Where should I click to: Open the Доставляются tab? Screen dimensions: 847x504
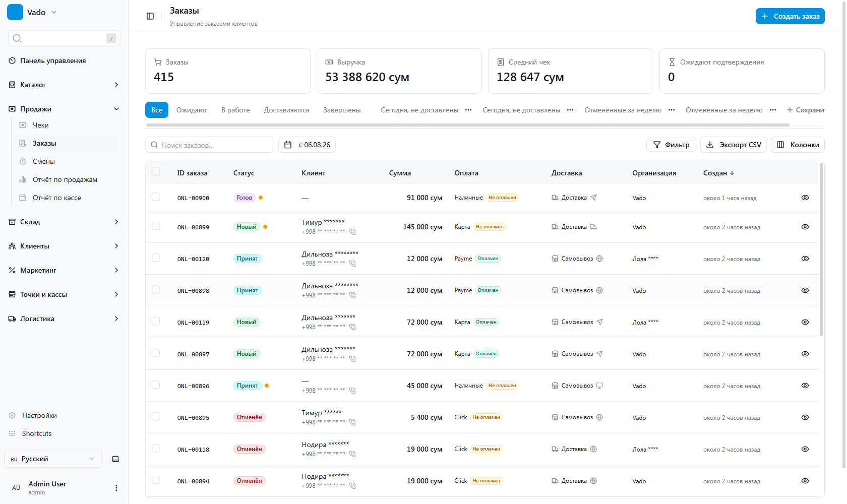[x=286, y=110]
